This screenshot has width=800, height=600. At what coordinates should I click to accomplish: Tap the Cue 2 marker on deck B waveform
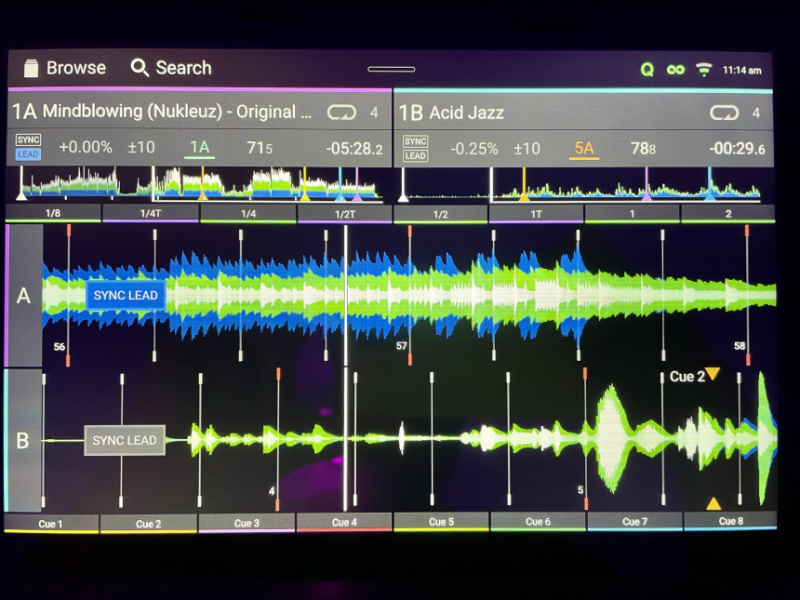(694, 376)
